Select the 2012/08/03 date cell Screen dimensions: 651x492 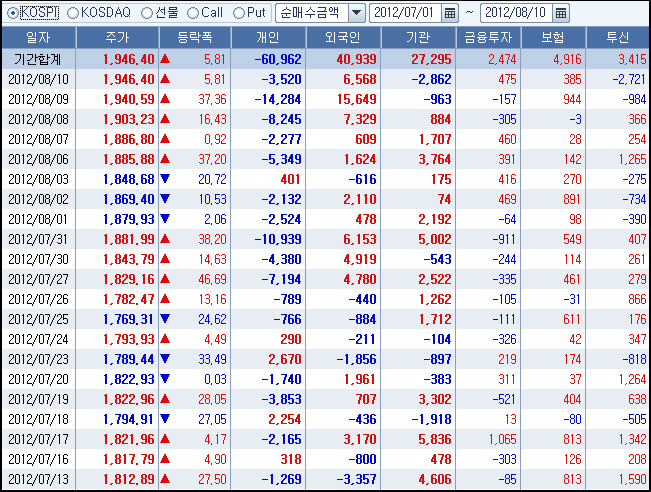point(38,179)
